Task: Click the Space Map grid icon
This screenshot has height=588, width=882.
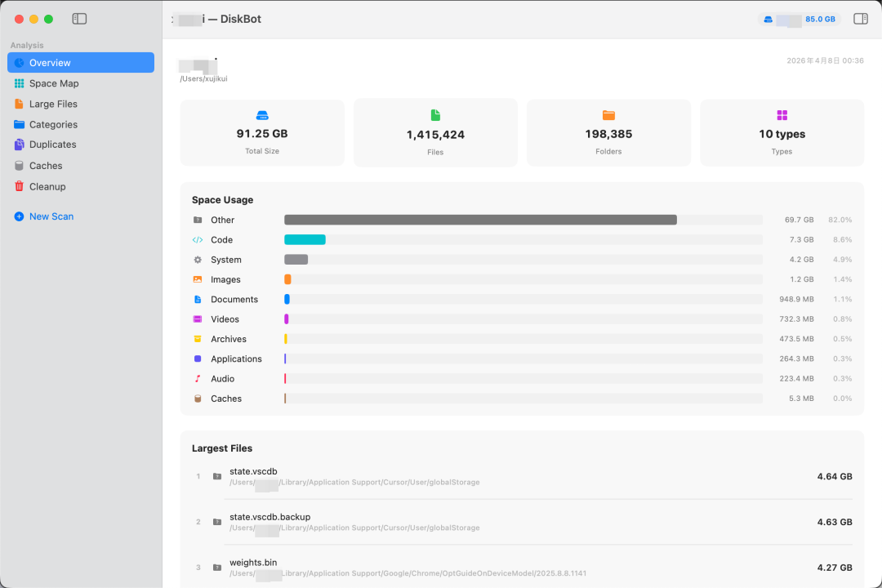Action: pyautogui.click(x=19, y=83)
